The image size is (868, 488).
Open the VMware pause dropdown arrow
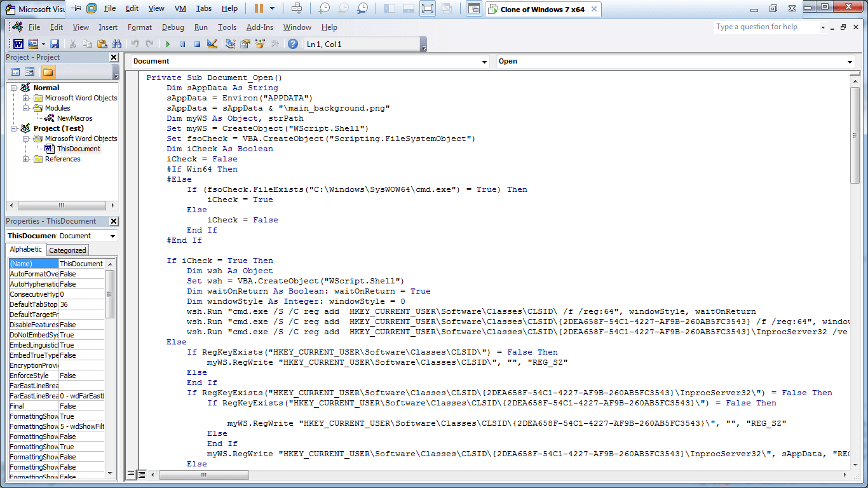point(272,8)
